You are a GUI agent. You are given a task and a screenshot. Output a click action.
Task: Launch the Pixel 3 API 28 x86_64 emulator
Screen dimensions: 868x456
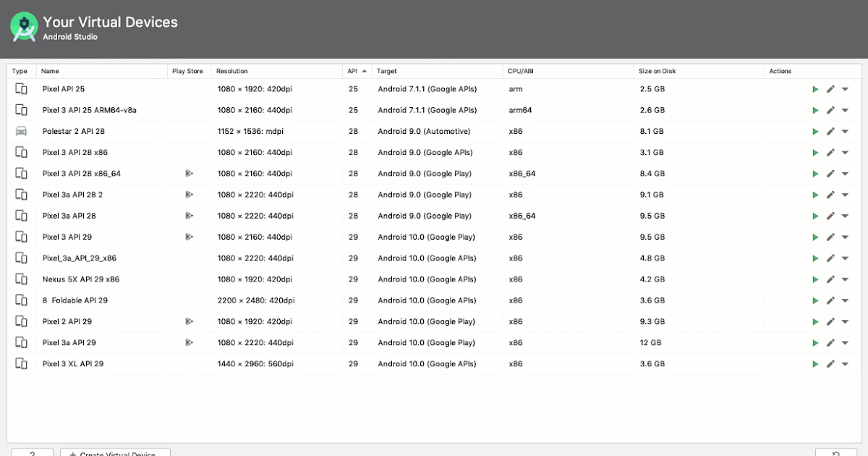click(815, 173)
